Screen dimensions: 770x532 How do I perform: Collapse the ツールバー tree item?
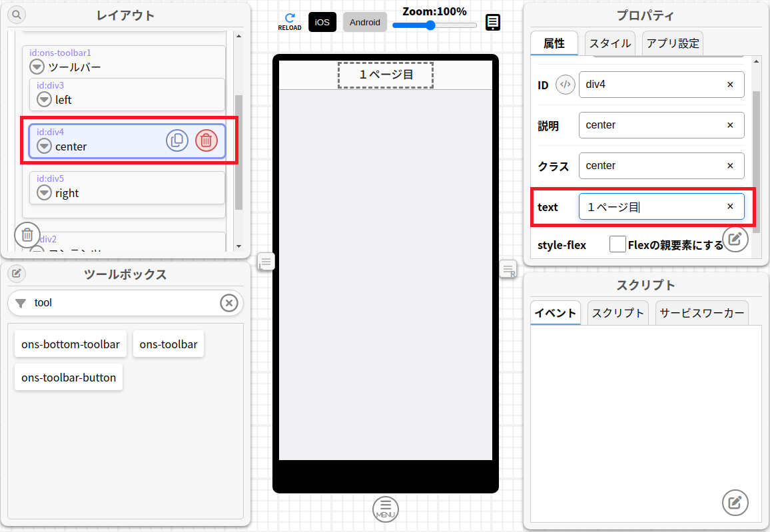[x=37, y=67]
